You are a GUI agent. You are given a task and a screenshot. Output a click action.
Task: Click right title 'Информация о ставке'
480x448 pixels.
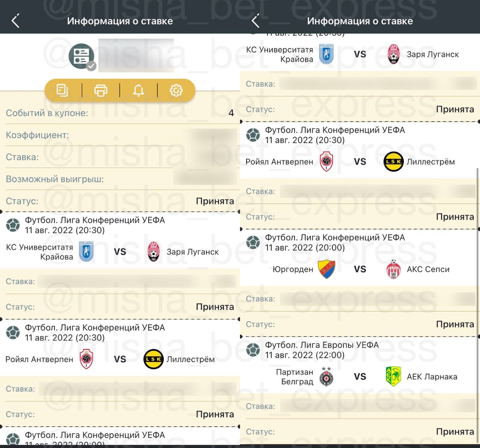360,21
